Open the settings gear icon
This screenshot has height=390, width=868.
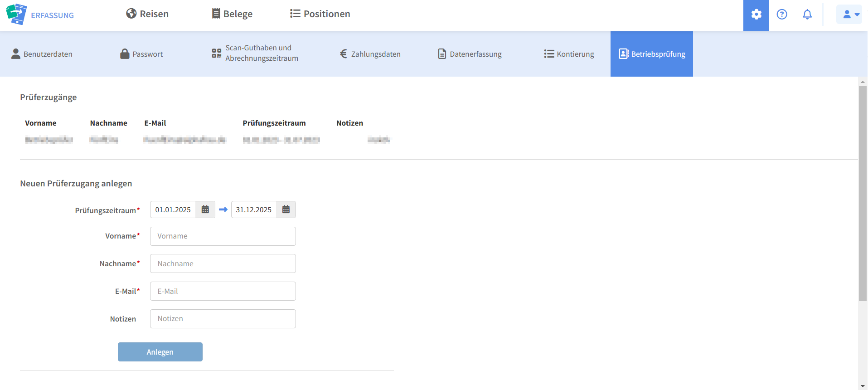[x=756, y=15]
